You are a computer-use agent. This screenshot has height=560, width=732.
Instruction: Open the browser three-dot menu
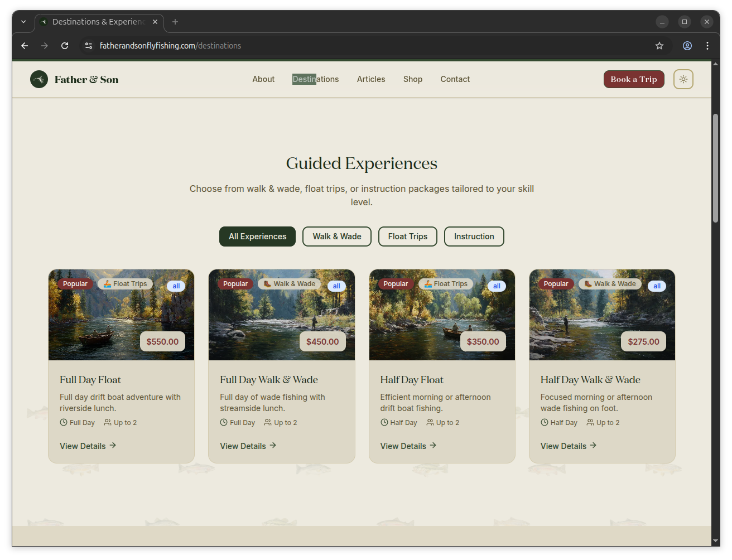(x=707, y=46)
